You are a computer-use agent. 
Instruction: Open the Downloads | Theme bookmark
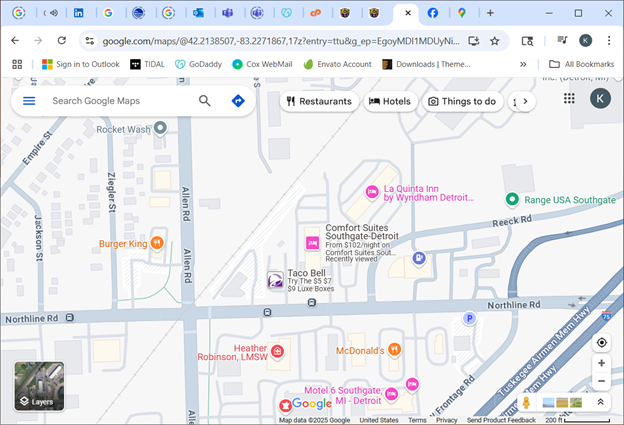pos(426,64)
